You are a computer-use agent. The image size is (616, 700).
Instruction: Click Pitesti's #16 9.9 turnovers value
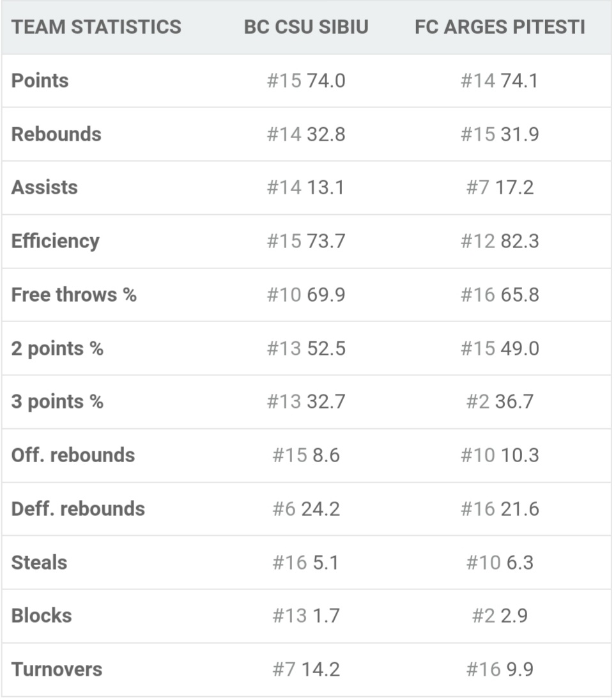click(x=500, y=670)
